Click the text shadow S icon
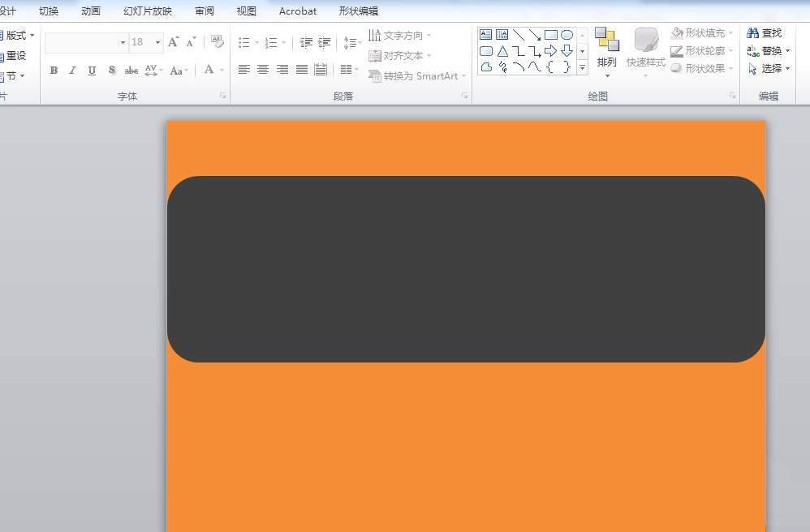This screenshot has width=810, height=532. point(111,71)
